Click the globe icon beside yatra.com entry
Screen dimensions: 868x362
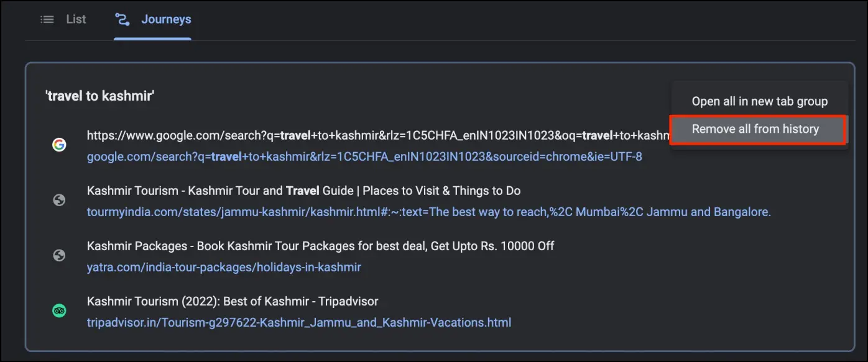click(59, 256)
